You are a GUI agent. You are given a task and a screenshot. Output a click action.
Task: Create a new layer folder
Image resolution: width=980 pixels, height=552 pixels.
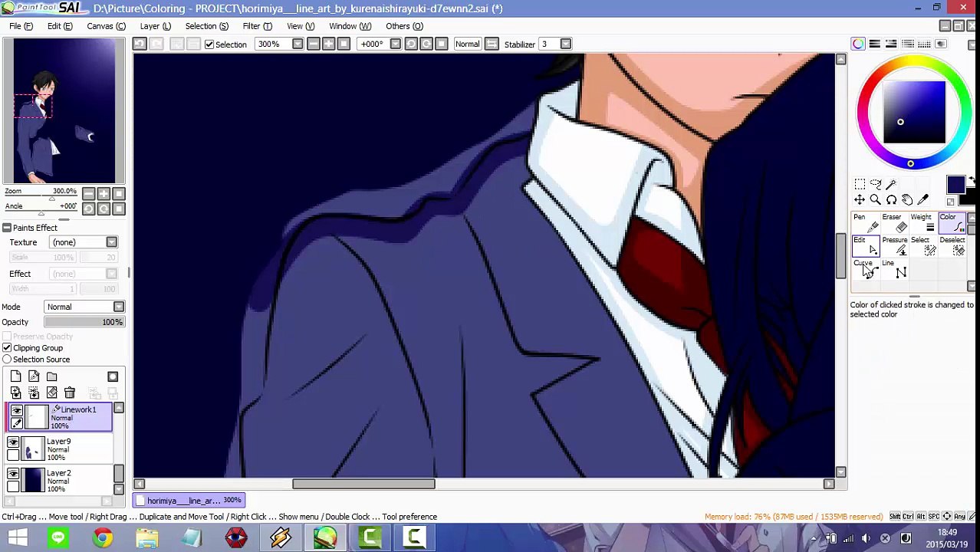[x=51, y=376]
